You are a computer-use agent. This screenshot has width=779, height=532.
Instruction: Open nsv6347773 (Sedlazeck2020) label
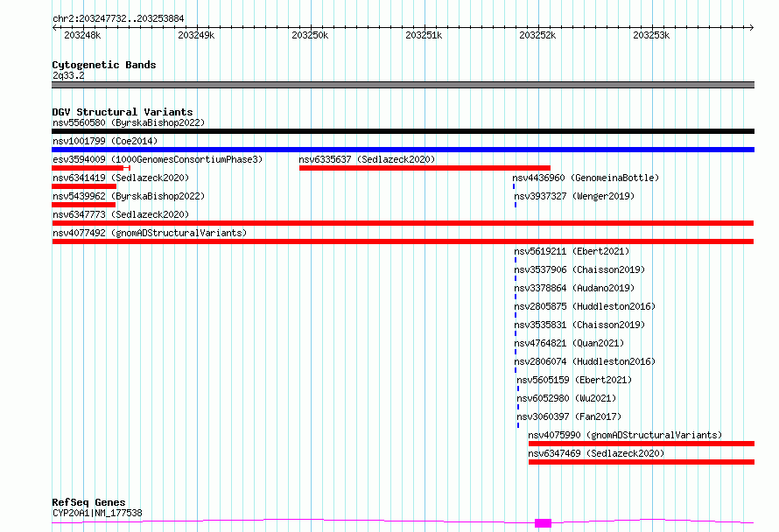click(x=121, y=214)
